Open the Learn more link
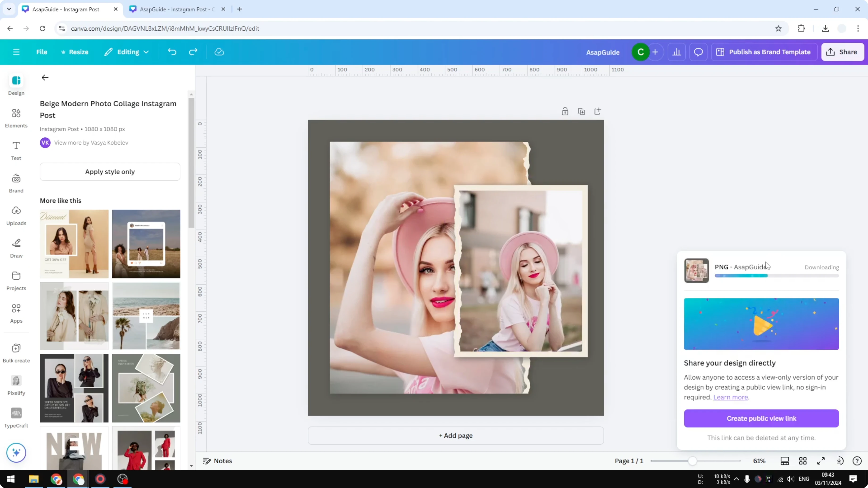The width and height of the screenshot is (868, 488). 730,397
